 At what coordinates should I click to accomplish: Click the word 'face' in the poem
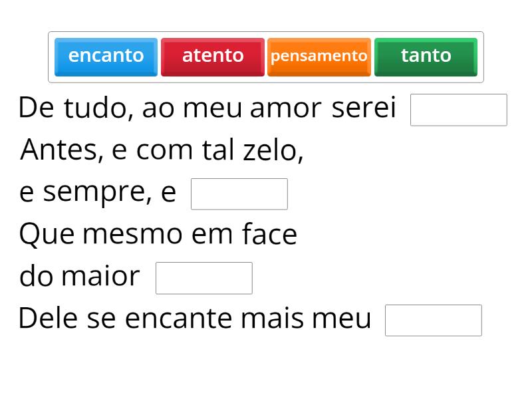[269, 234]
